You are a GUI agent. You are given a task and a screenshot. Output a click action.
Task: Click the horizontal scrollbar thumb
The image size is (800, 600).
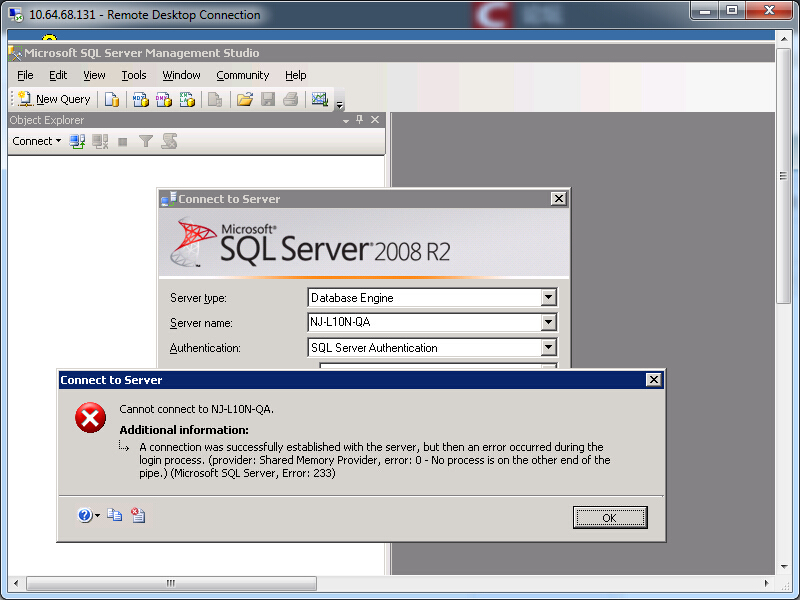(171, 583)
